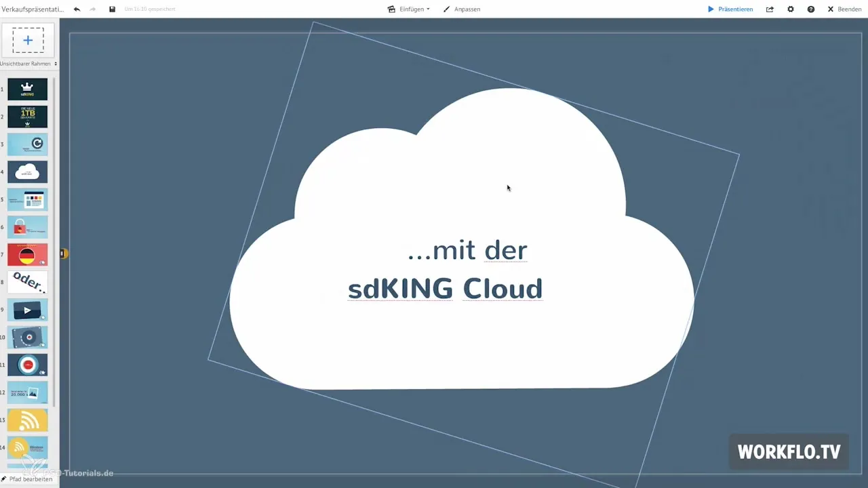Viewport: 868px width, 488px height.
Task: Select slide 4 cloud thumbnail
Action: pos(28,172)
